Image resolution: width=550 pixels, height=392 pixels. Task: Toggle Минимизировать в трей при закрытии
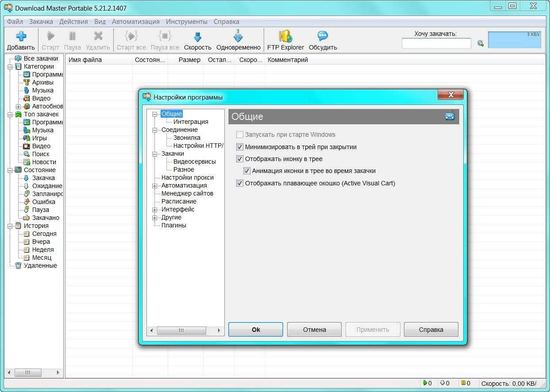click(x=240, y=147)
